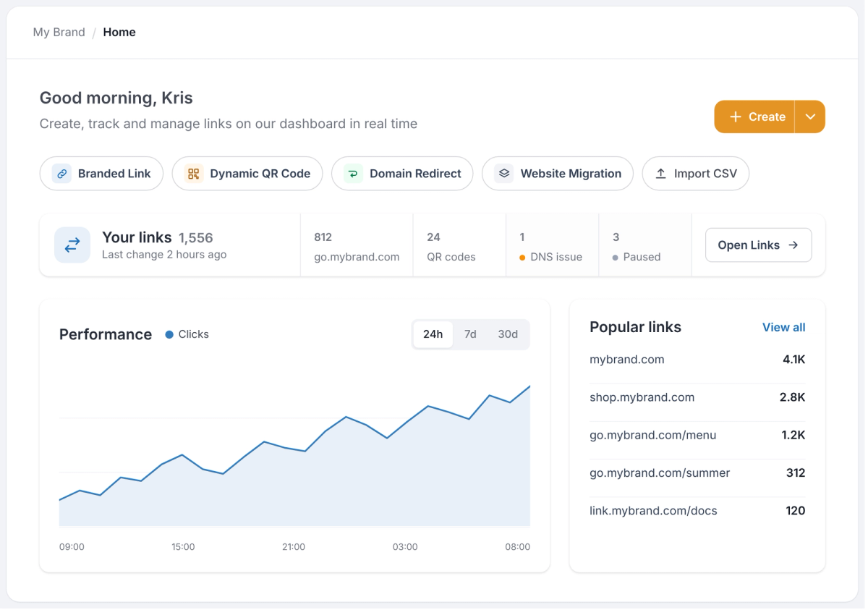Click the Dynamic QR Code icon

coord(193,174)
